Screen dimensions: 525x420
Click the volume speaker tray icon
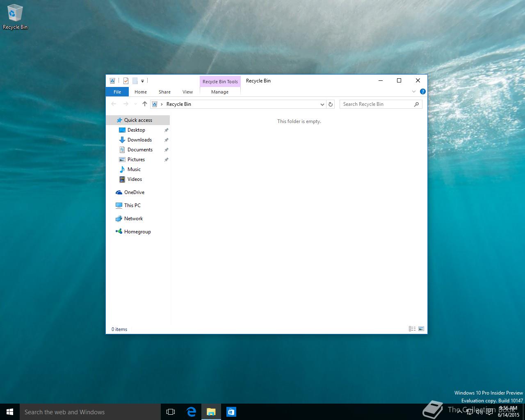(479, 411)
